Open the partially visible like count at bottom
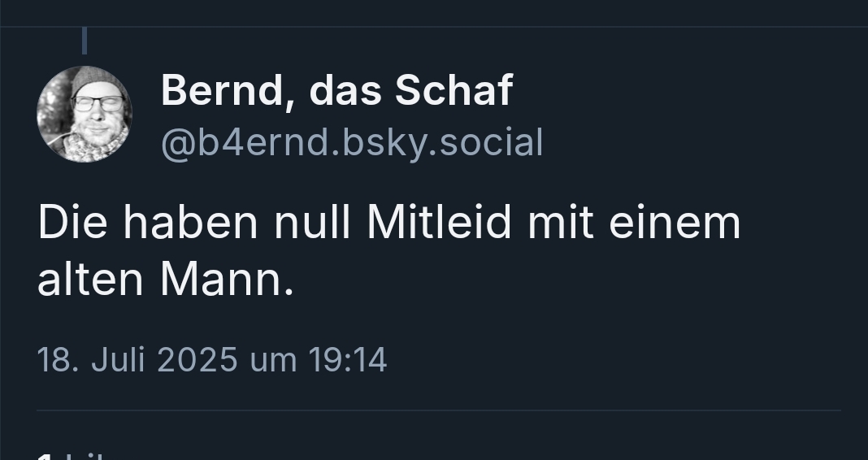Image resolution: width=868 pixels, height=460 pixels. [x=73, y=453]
